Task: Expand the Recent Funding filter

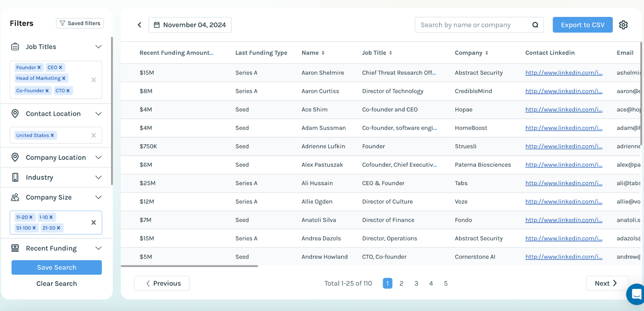Action: point(98,248)
